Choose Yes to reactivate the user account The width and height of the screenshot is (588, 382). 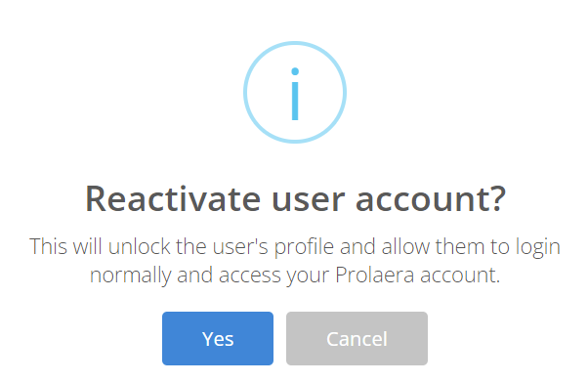[218, 338]
